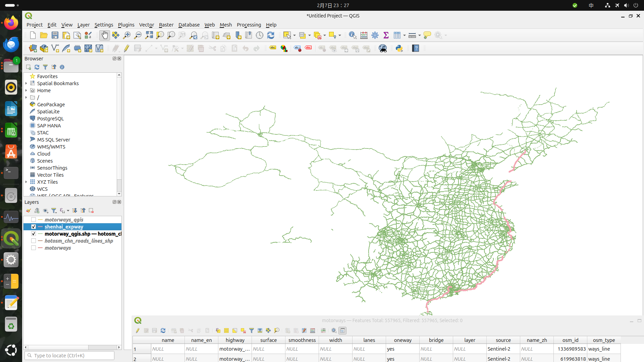Check the hotosm_chn_roads_lines_shp layer box
The image size is (644, 362).
click(x=34, y=241)
